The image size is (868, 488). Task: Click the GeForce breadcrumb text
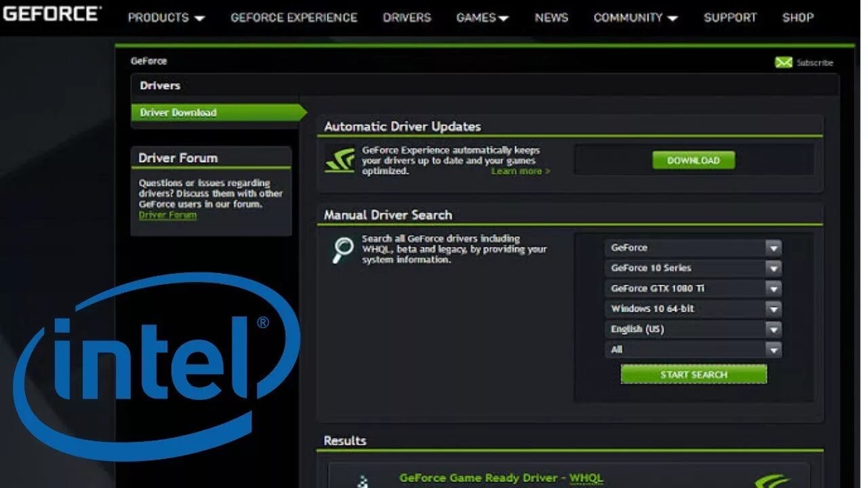click(x=149, y=61)
